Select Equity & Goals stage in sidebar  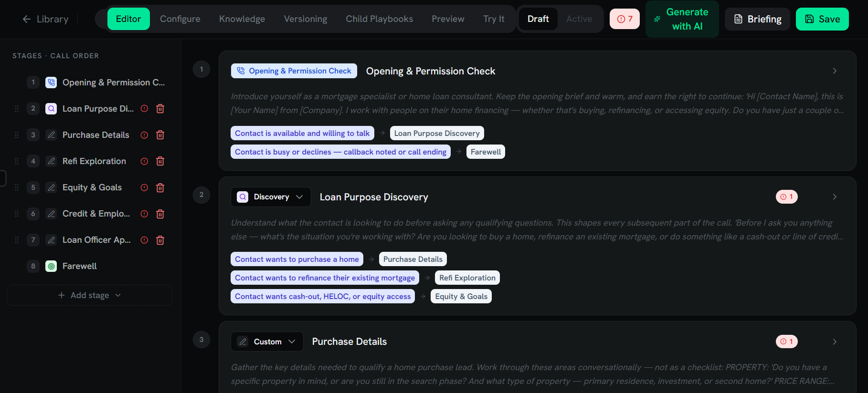click(92, 187)
